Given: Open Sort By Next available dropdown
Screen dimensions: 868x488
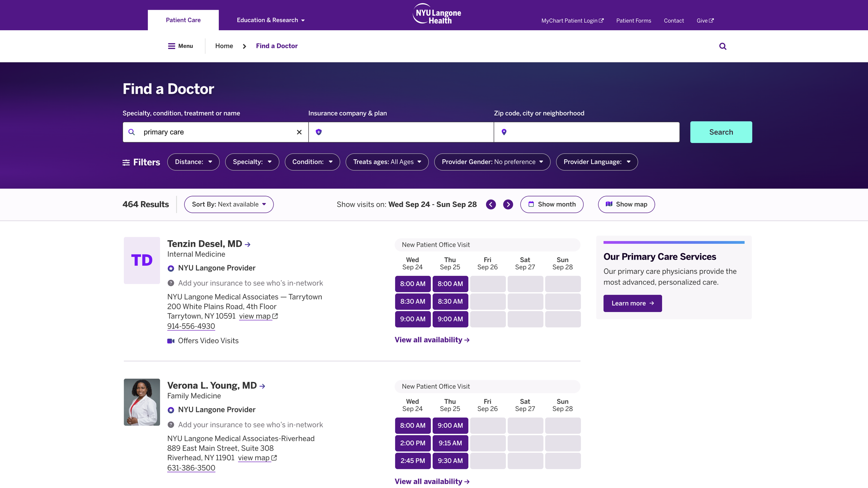Looking at the screenshot, I should tap(229, 204).
